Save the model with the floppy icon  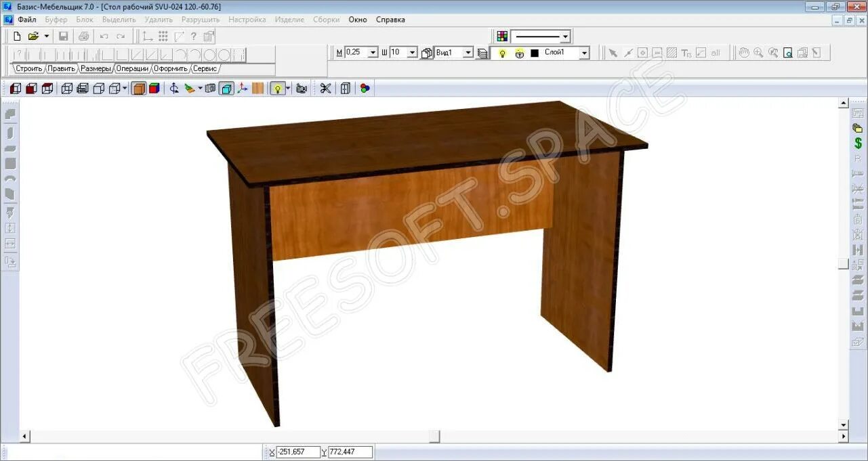click(x=63, y=36)
